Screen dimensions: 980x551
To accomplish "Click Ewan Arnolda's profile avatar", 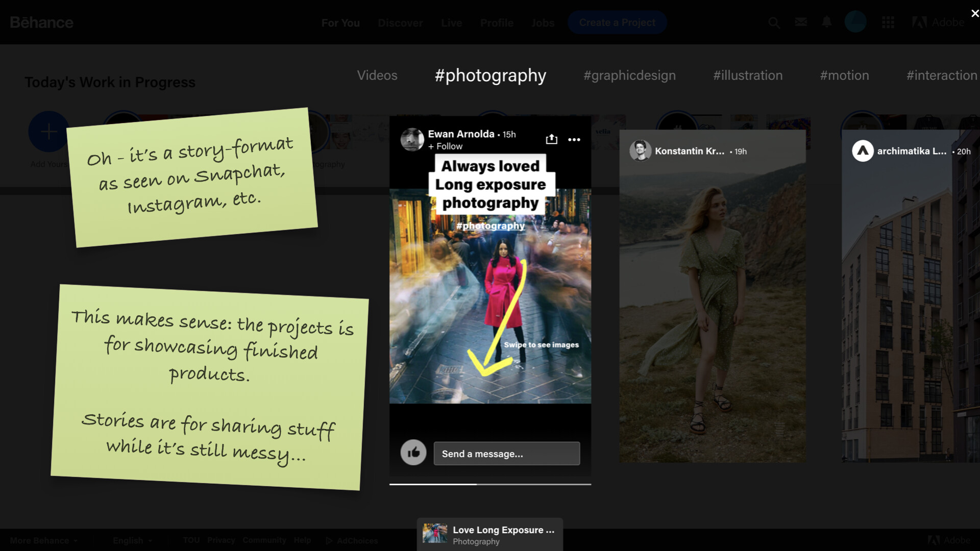I will coord(412,139).
